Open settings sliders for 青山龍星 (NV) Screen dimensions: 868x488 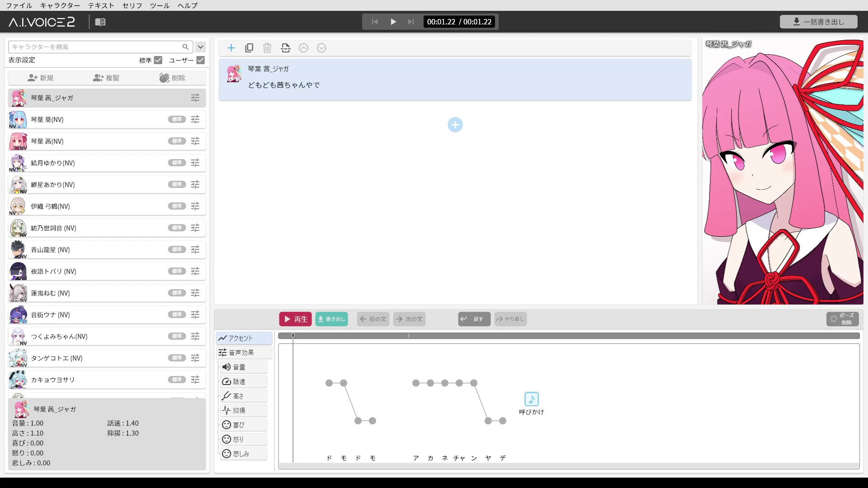[x=195, y=249]
